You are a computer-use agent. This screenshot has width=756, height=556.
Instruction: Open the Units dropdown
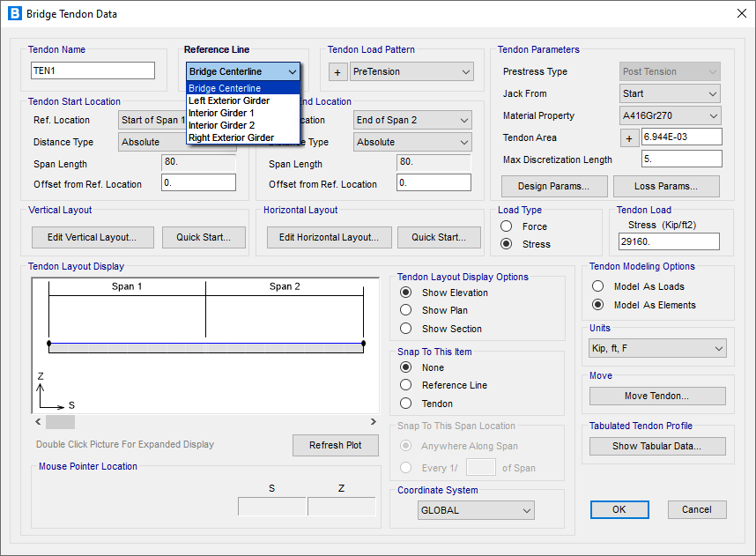point(658,349)
